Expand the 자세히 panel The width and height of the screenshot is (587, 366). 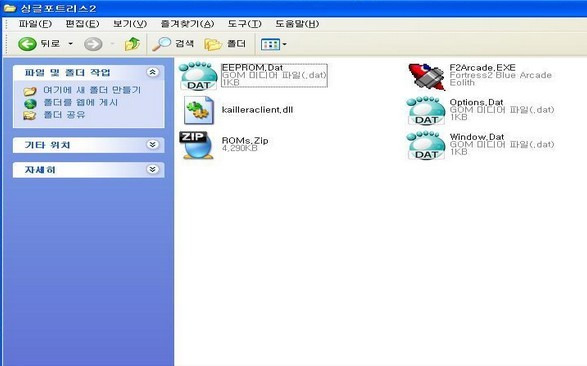(x=152, y=170)
